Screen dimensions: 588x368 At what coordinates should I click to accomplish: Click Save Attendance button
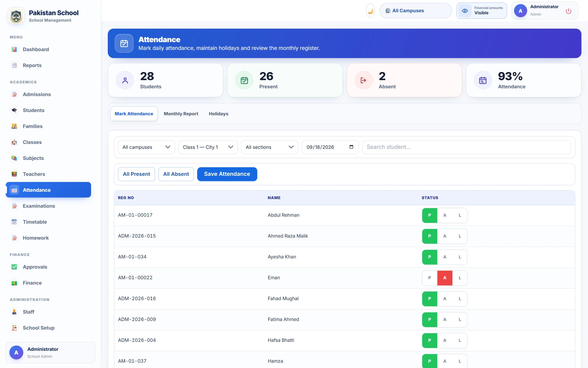227,174
